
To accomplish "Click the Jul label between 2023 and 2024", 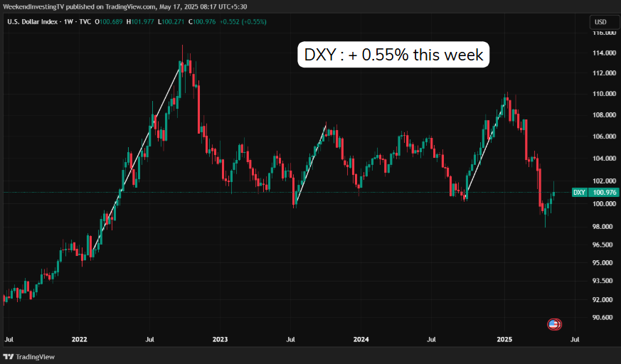I will click(291, 339).
